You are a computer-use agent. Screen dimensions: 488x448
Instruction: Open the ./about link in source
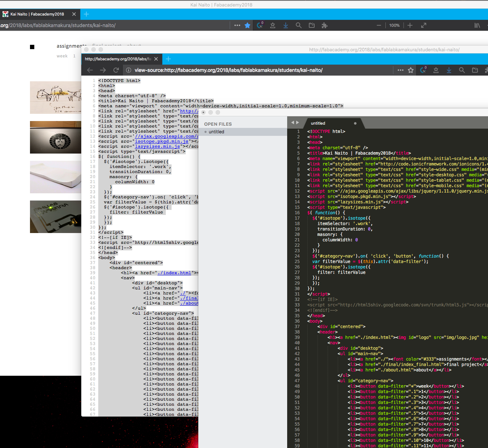[189, 303]
